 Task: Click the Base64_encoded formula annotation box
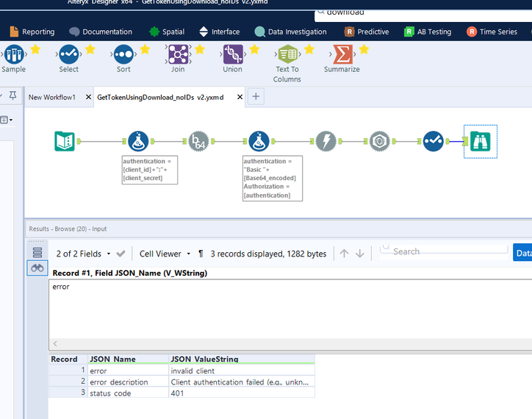click(x=273, y=179)
